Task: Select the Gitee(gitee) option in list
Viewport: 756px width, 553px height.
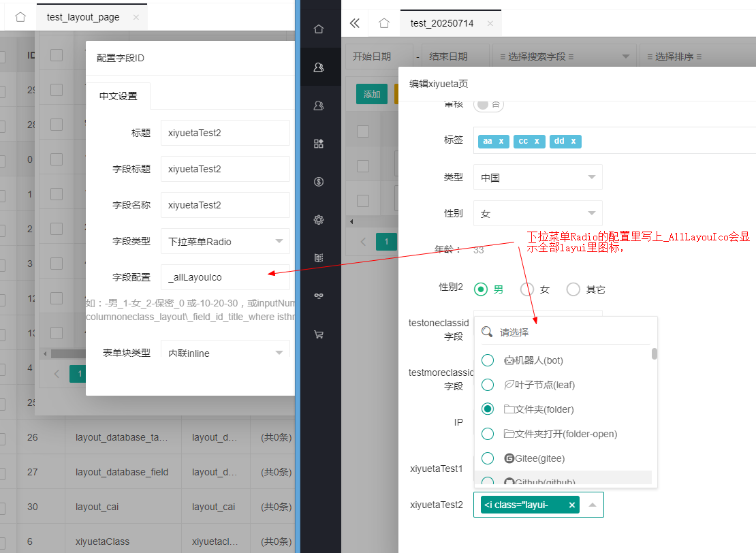Action: (x=488, y=458)
